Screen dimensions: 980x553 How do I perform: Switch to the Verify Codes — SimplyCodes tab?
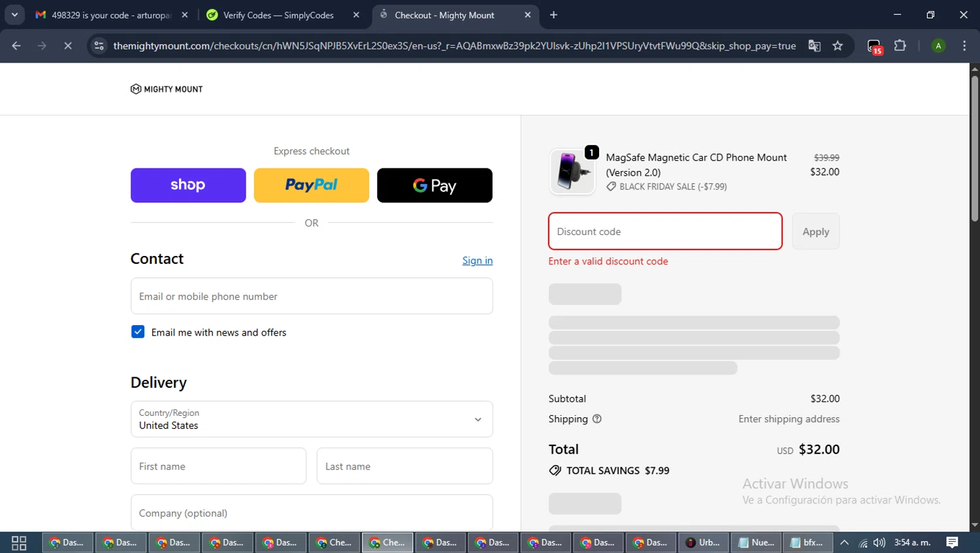tap(278, 15)
